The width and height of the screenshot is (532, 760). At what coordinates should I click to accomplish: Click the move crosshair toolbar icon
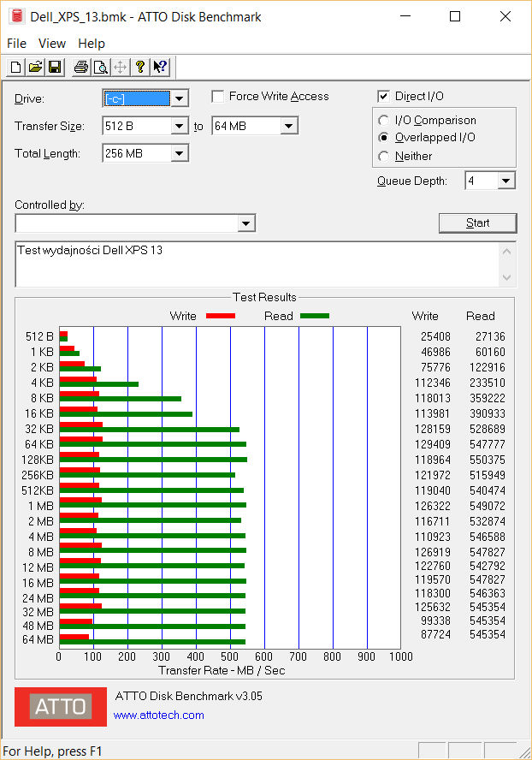[x=120, y=67]
